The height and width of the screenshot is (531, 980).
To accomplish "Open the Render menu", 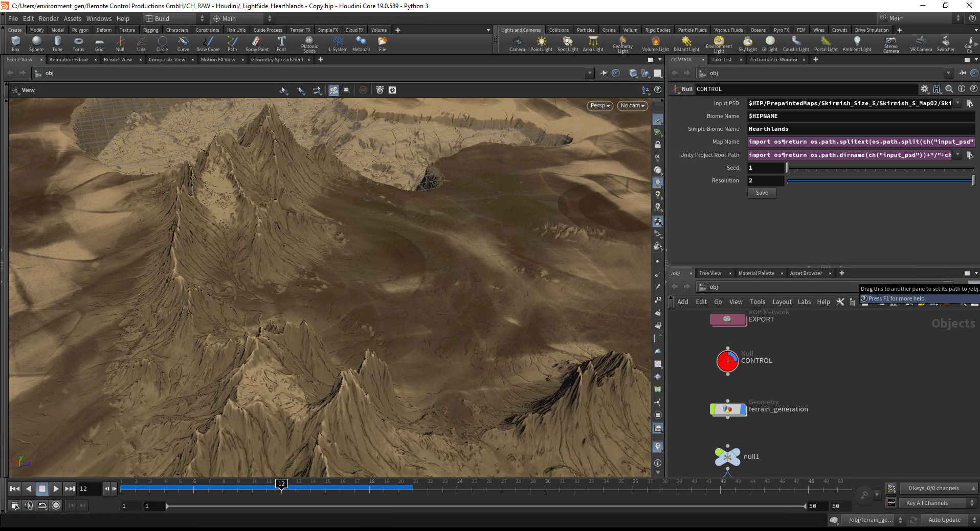I will tap(49, 18).
